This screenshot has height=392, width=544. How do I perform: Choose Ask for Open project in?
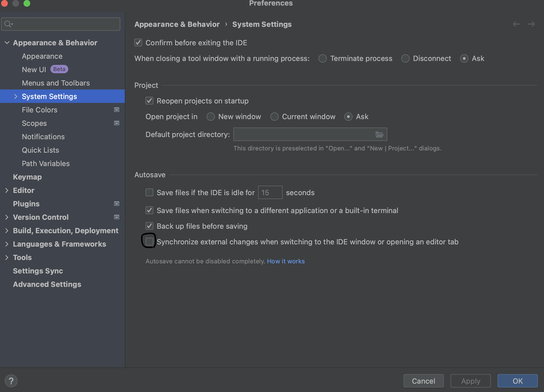pyautogui.click(x=348, y=117)
